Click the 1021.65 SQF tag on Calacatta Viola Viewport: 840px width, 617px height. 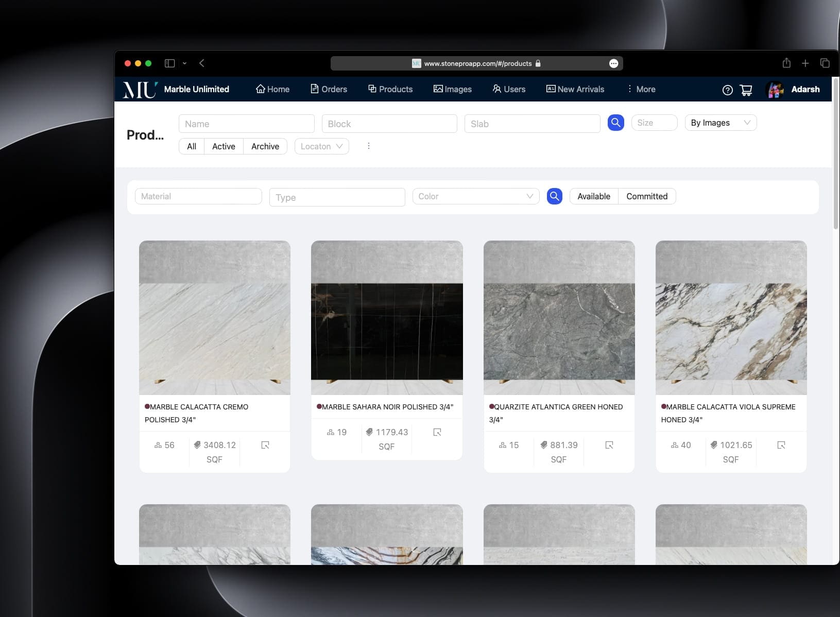[x=731, y=452]
